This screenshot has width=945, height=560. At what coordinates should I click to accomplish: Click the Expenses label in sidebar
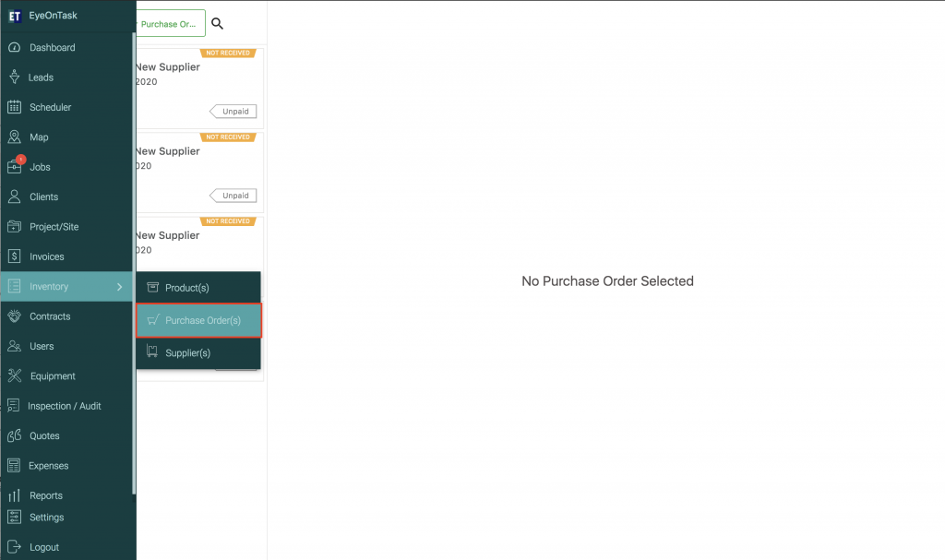pyautogui.click(x=48, y=466)
